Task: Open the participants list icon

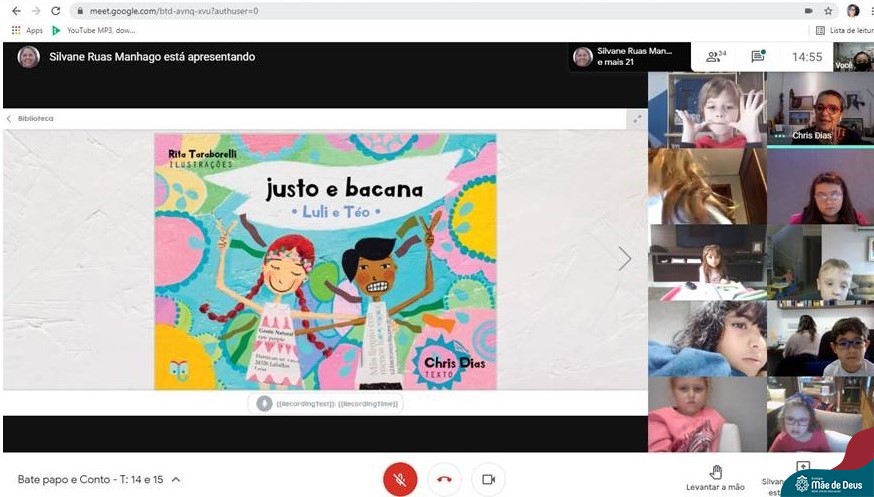Action: pos(715,57)
